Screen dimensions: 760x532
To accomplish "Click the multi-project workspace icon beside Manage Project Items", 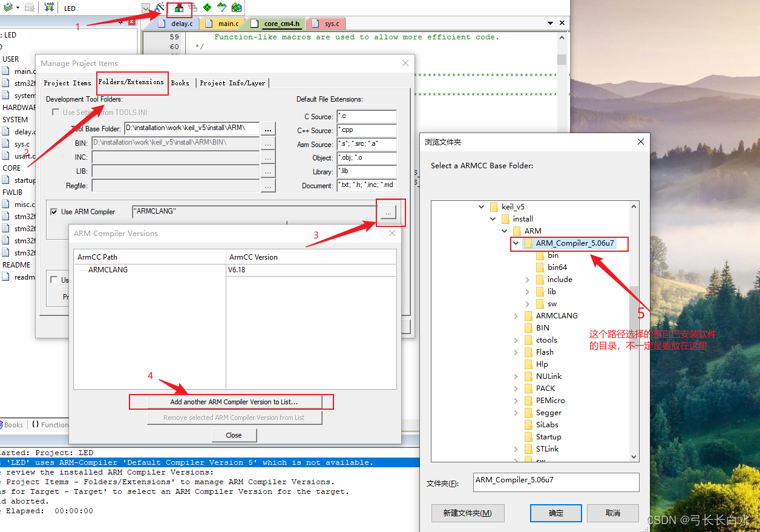I will point(192,8).
